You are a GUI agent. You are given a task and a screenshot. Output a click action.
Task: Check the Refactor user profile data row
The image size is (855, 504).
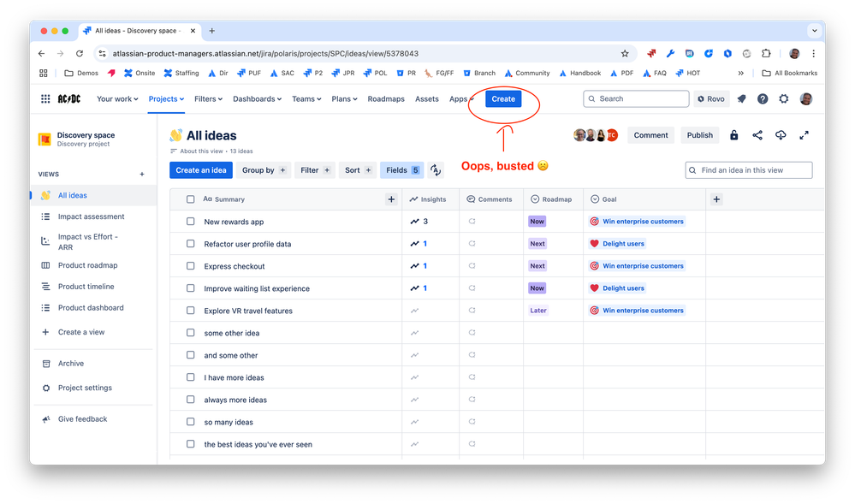(190, 244)
